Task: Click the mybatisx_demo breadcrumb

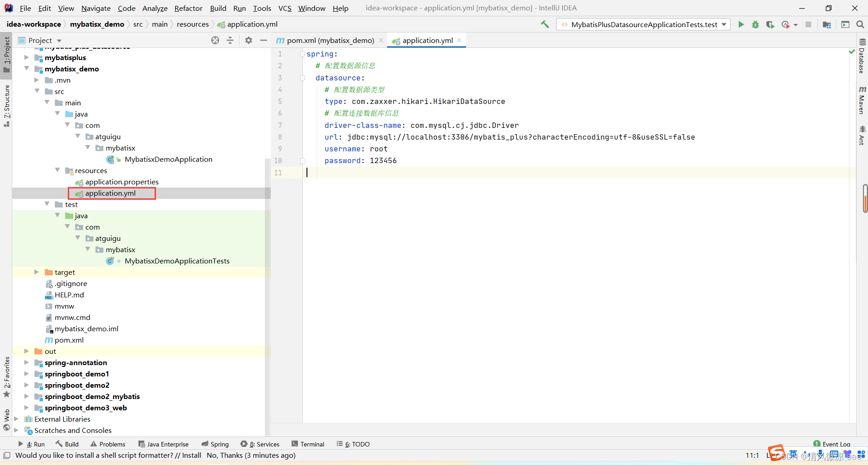Action: tap(97, 24)
